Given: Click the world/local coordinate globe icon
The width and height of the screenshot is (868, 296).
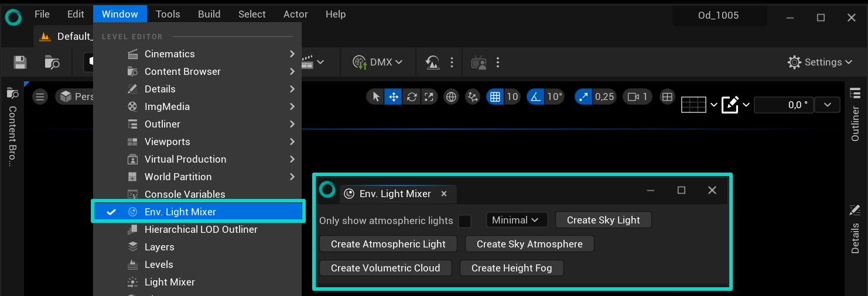Looking at the screenshot, I should (x=451, y=97).
